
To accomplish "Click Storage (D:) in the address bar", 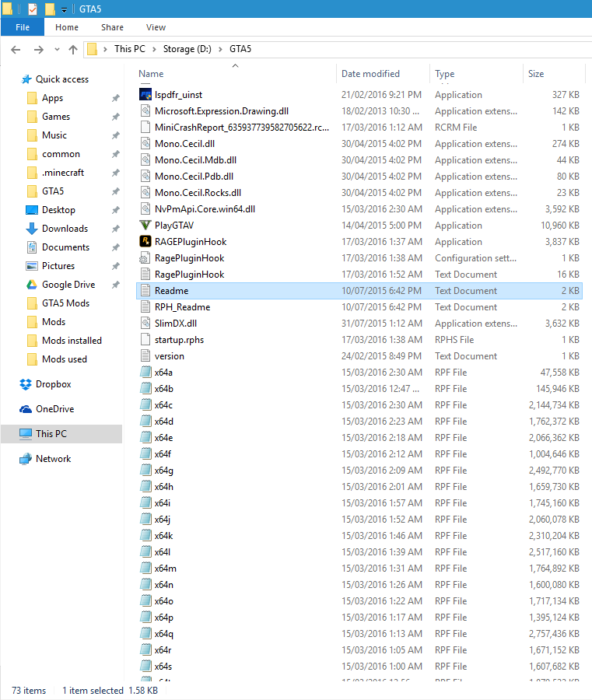I will [x=187, y=49].
